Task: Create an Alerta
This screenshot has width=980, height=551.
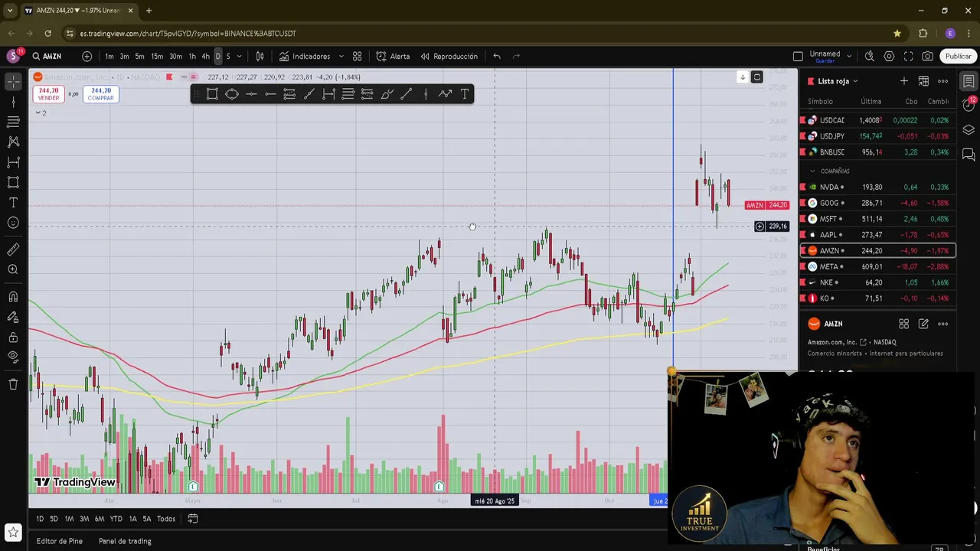Action: click(x=393, y=56)
